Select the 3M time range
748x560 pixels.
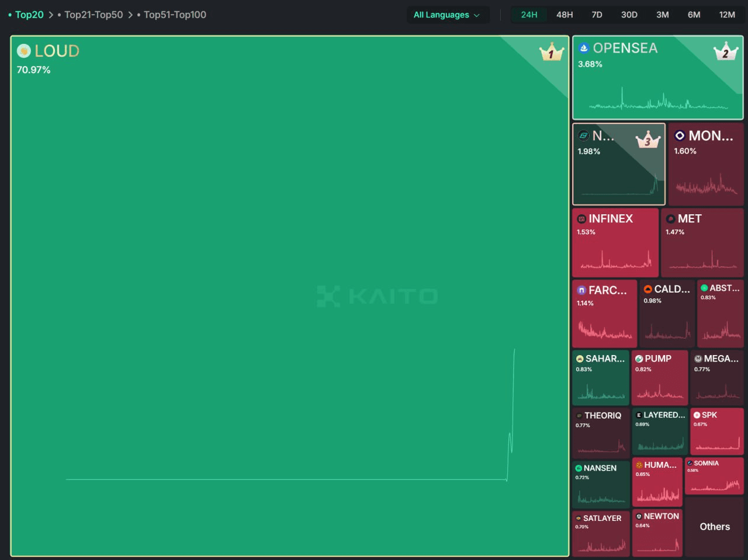point(663,15)
